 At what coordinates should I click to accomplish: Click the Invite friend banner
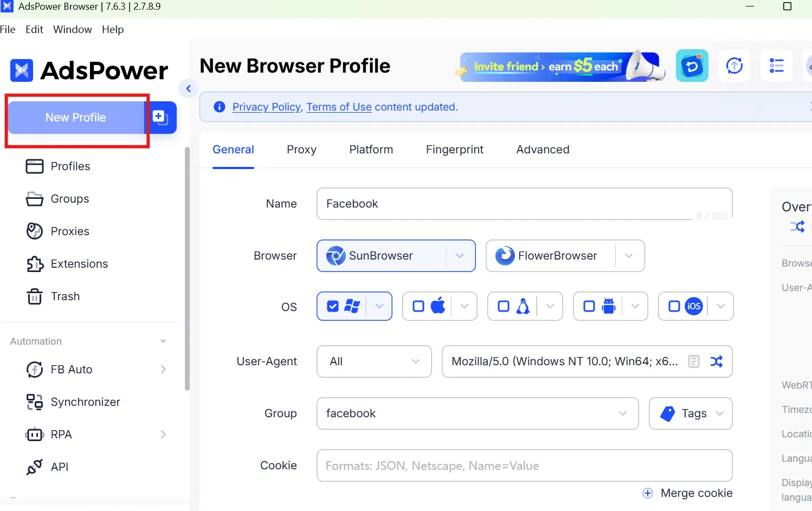point(560,67)
